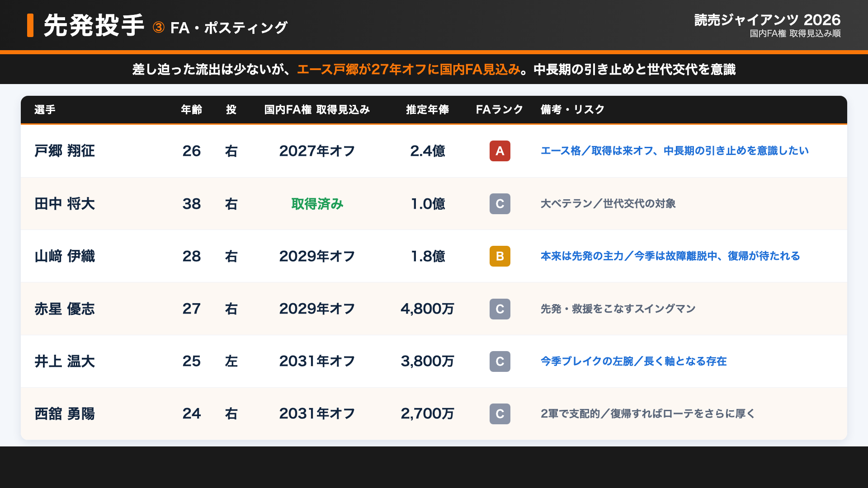
Task: Click note エース格／取得は来オフ for 戸郷
Action: click(675, 151)
